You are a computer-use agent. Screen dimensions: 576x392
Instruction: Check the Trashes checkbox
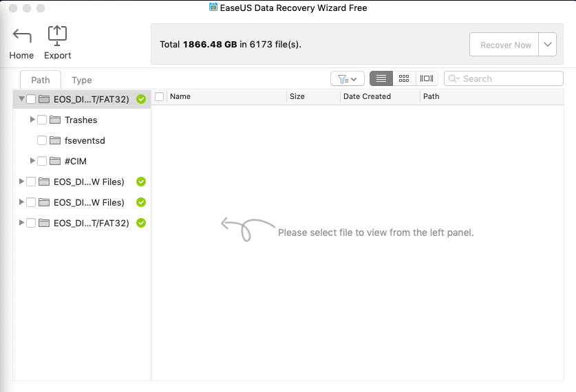coord(42,120)
